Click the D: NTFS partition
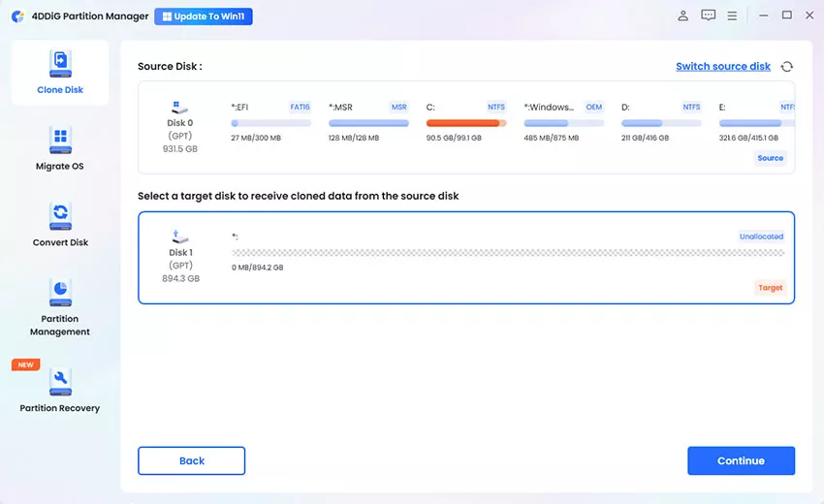The height and width of the screenshot is (504, 824). pyautogui.click(x=660, y=123)
